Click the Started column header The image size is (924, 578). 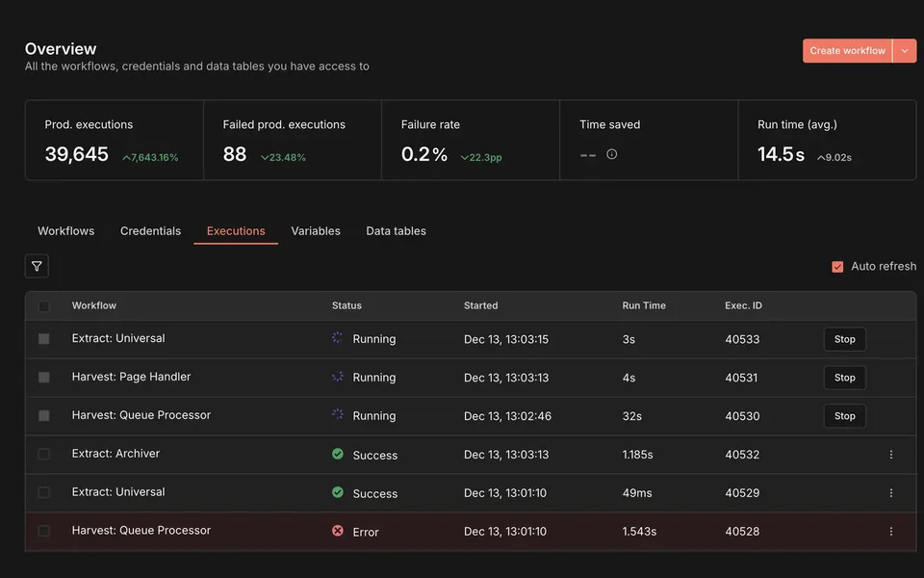481,305
